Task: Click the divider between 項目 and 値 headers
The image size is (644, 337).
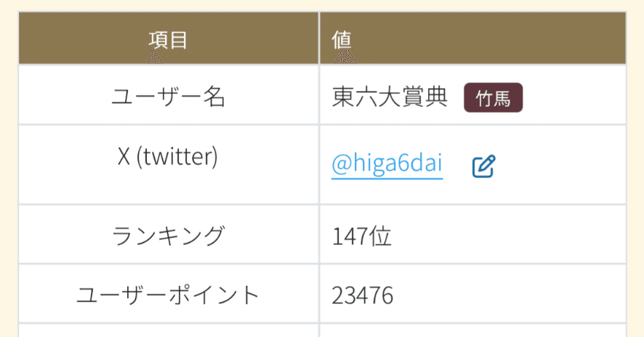Action: 318,38
